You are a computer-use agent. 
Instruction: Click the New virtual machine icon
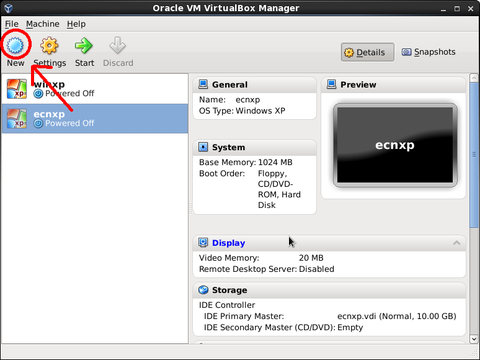pyautogui.click(x=15, y=45)
